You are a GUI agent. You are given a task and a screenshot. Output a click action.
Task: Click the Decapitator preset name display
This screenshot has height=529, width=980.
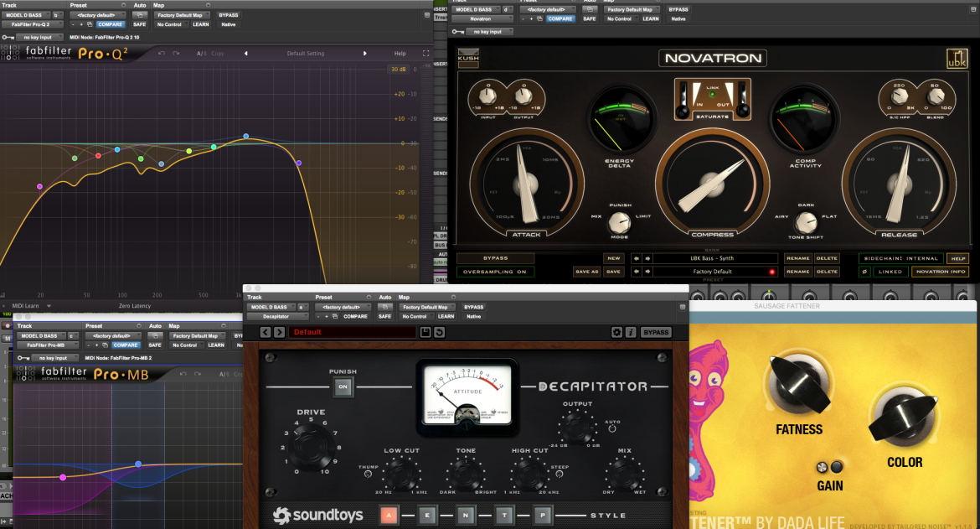[x=352, y=332]
